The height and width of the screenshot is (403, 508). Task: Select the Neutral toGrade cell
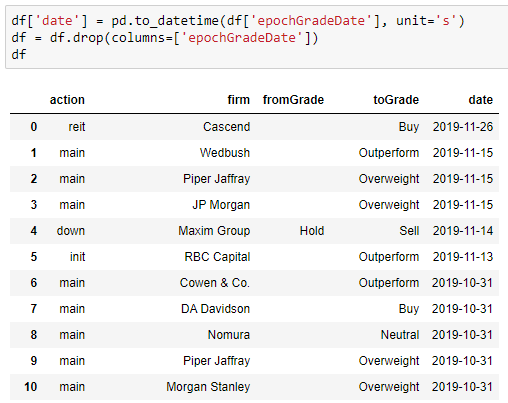click(x=400, y=335)
